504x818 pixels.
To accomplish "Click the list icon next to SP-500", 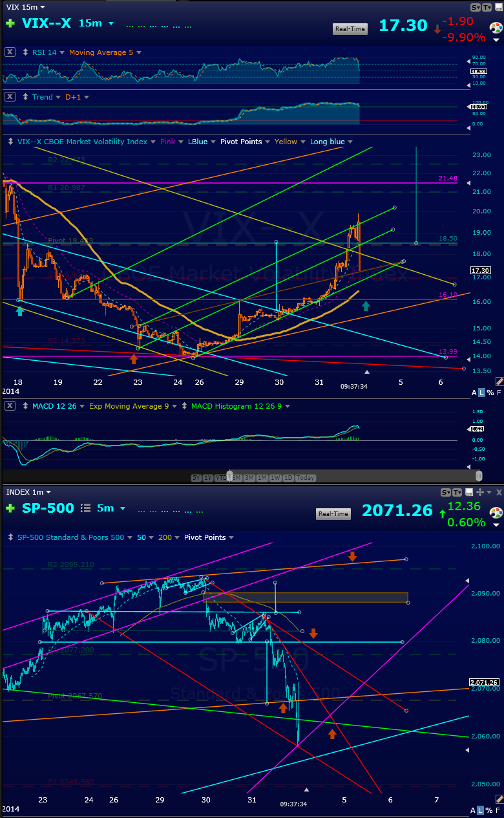I will [85, 509].
